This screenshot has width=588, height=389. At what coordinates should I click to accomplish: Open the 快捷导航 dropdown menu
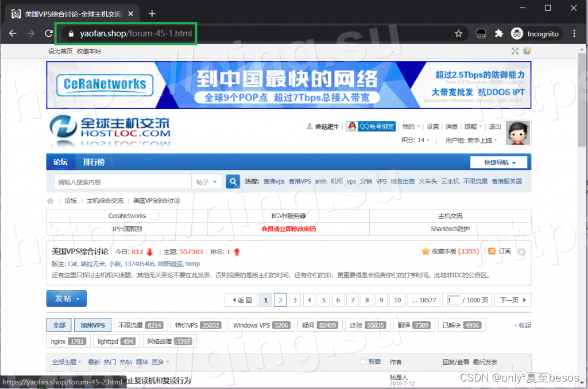[498, 162]
